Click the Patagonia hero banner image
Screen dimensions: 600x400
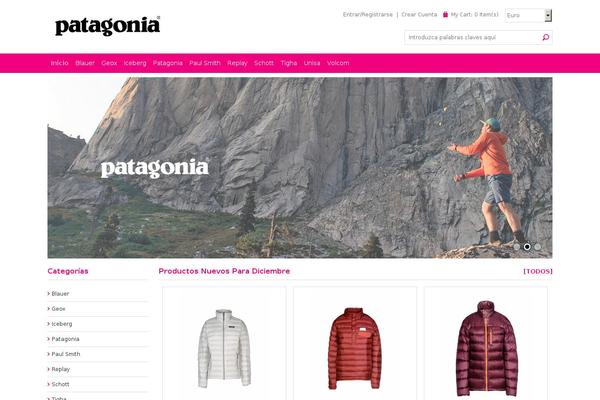coord(300,168)
